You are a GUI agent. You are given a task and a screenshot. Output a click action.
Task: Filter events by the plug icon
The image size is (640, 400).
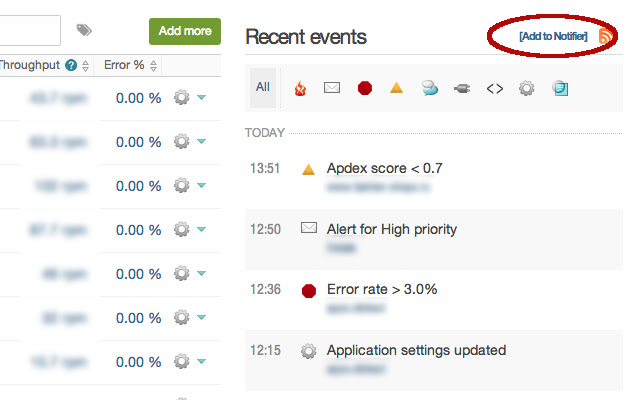pos(462,88)
